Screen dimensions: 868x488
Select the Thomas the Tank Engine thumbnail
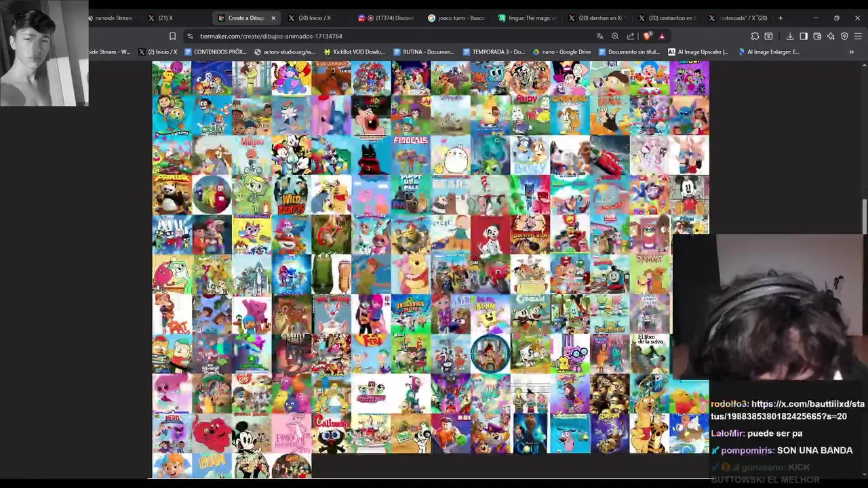click(610, 275)
